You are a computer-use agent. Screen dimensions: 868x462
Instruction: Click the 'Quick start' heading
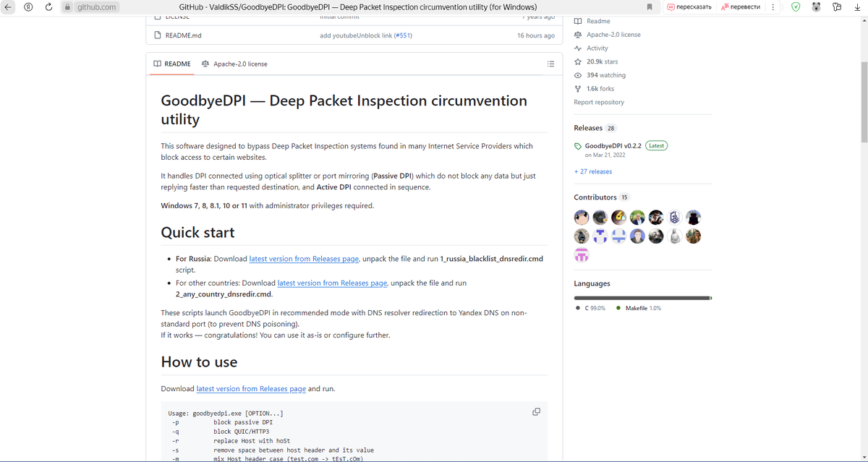197,232
